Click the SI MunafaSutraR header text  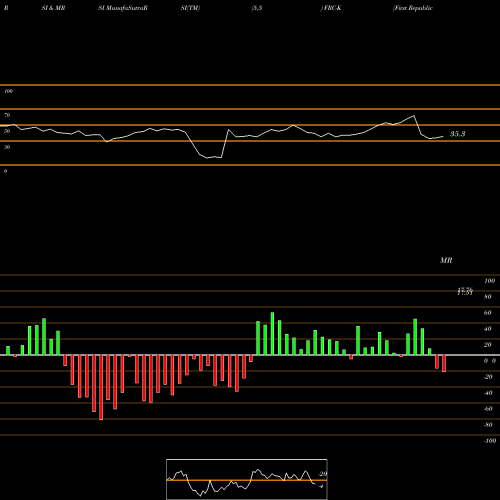click(x=123, y=8)
